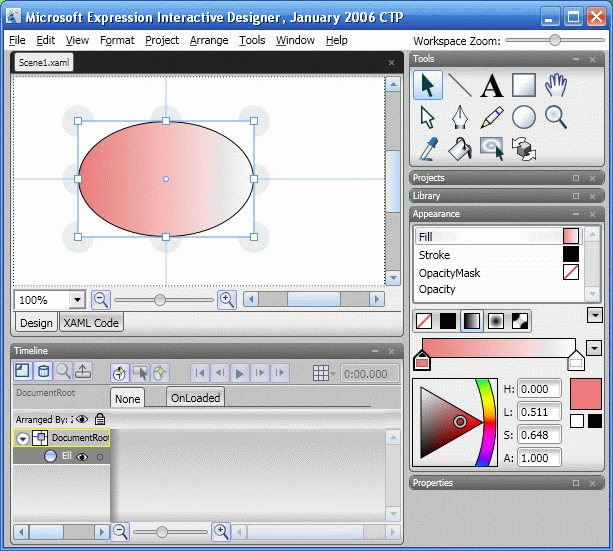The width and height of the screenshot is (613, 551).
Task: Toggle the Arranged By visibility eye
Action: coord(82,419)
